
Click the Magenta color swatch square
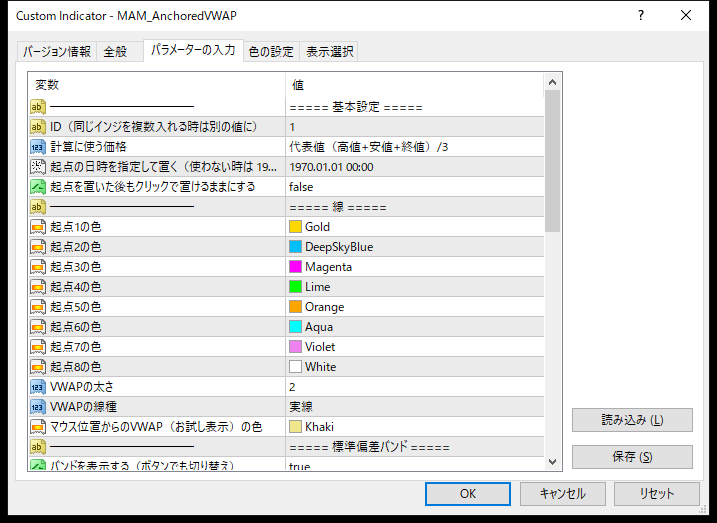click(x=295, y=267)
